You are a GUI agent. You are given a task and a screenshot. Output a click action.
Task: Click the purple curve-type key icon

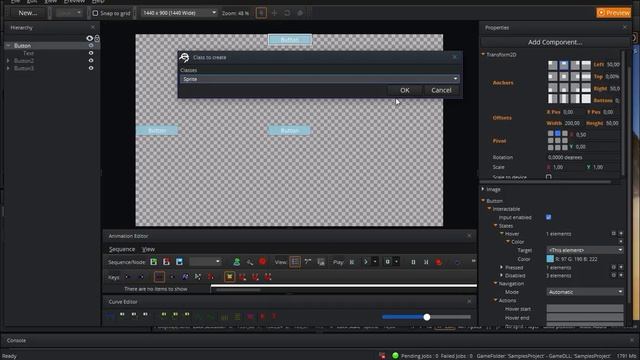pos(185,277)
